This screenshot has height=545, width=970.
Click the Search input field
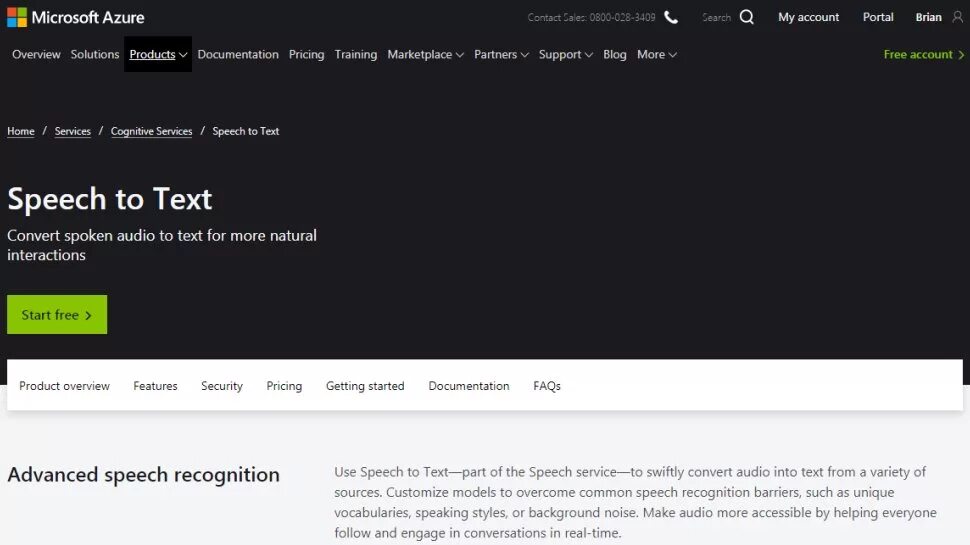coord(716,17)
